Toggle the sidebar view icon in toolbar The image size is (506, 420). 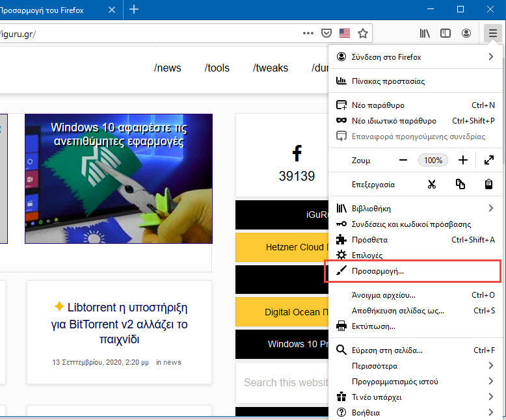[x=446, y=33]
